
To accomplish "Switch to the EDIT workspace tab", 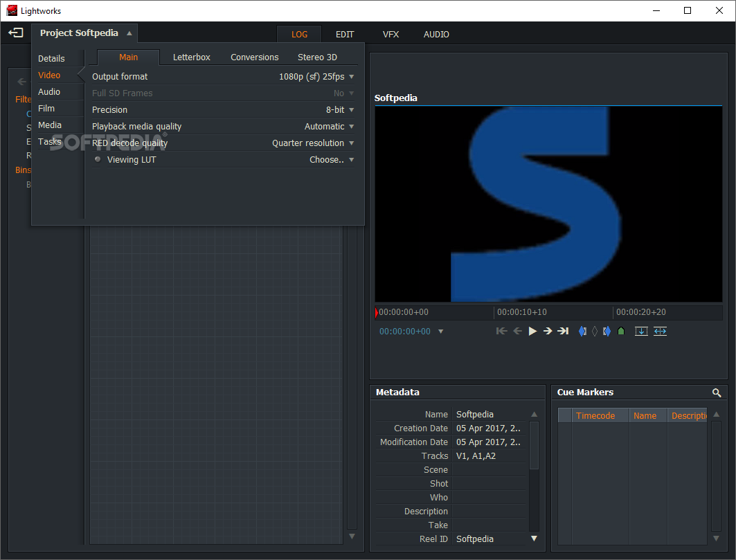I will [345, 35].
